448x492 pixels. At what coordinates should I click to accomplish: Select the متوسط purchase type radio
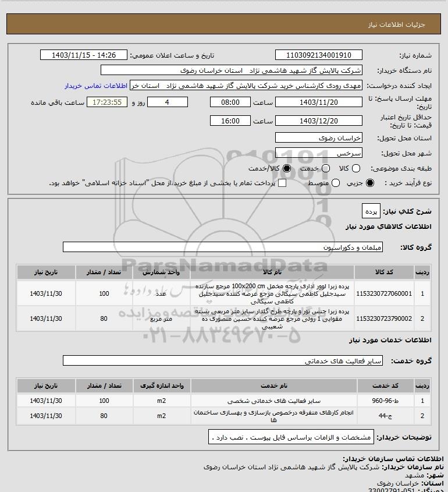tap(336, 183)
